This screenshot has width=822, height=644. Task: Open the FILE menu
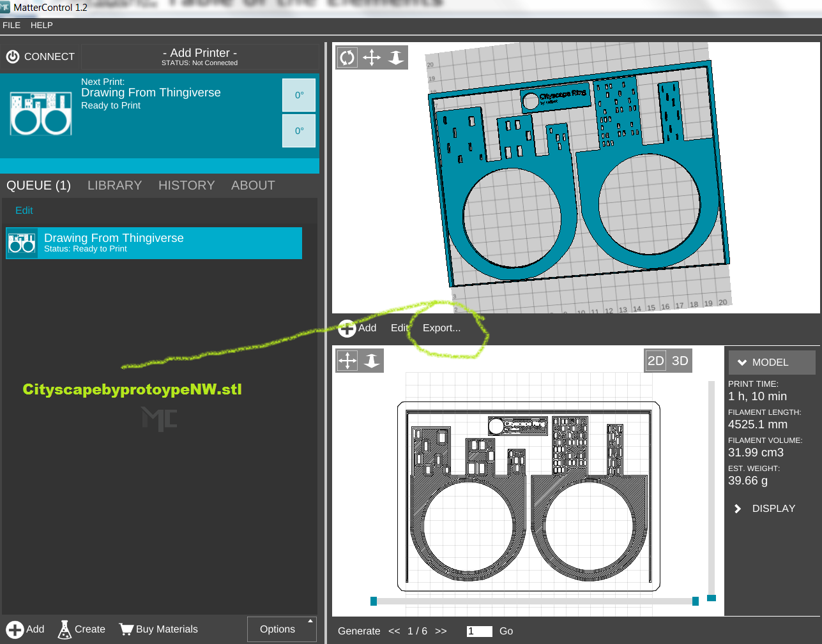click(x=11, y=26)
